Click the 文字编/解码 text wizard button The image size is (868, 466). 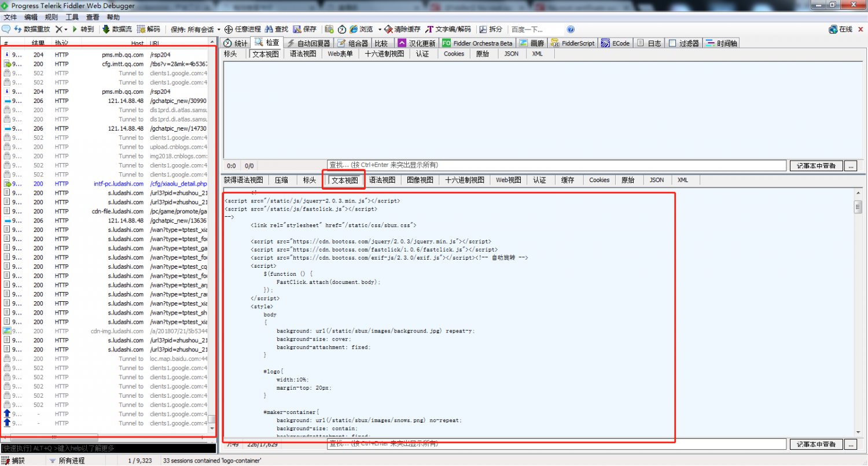tap(448, 29)
